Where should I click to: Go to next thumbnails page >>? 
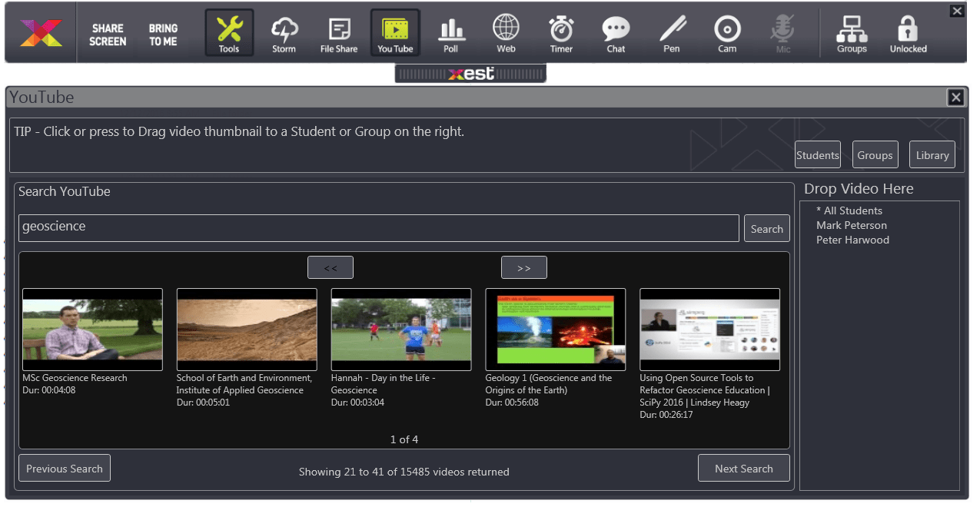(524, 267)
